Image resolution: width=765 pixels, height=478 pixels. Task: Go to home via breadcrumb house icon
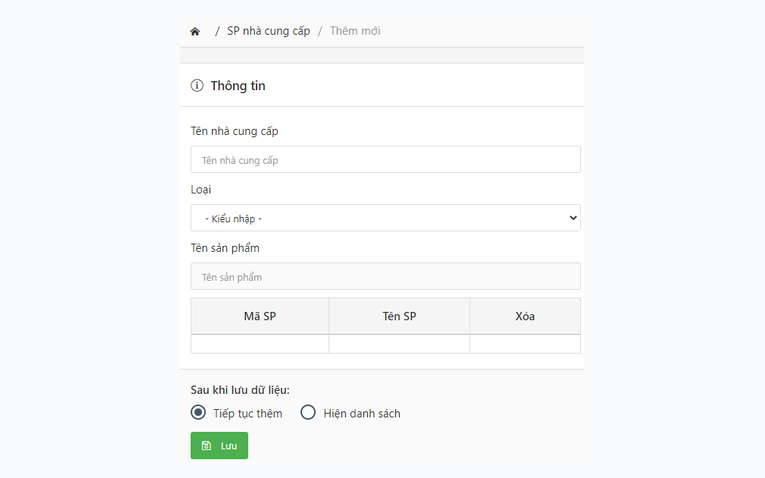point(195,32)
